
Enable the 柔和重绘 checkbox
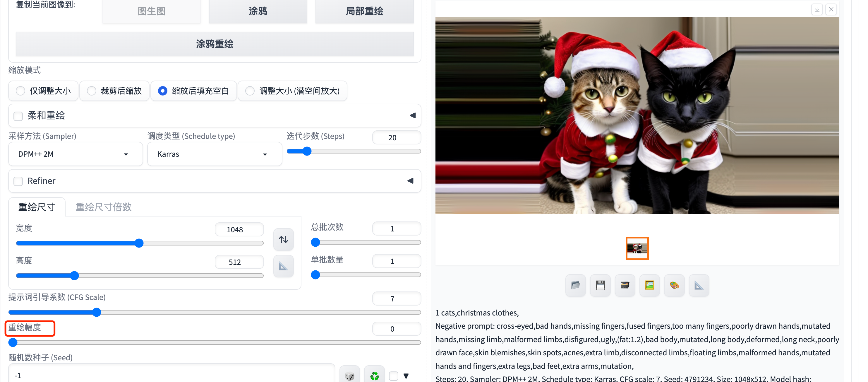click(x=18, y=116)
